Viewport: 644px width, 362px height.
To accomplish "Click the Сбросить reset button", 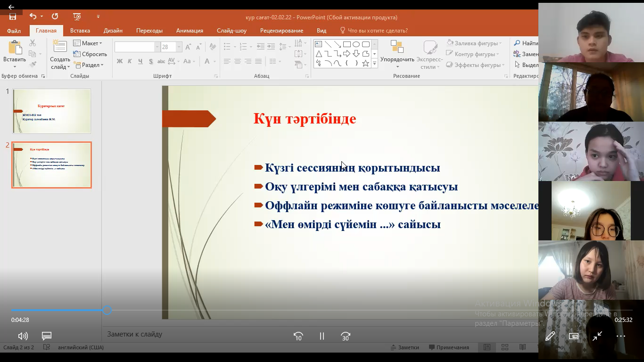I will (x=91, y=54).
